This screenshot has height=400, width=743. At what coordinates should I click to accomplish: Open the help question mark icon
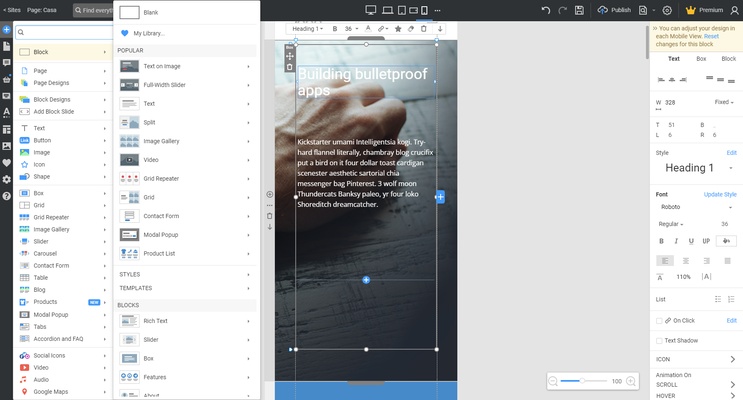coord(6,196)
